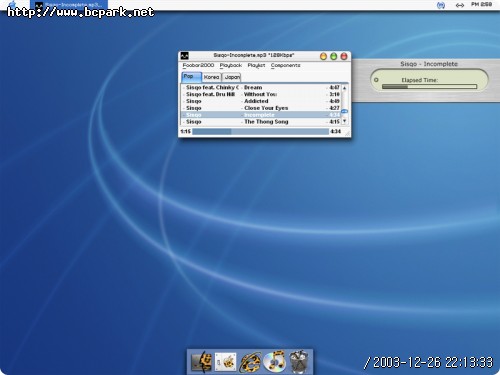
Task: Click the PM clock in the top bar
Action: click(x=481, y=4)
